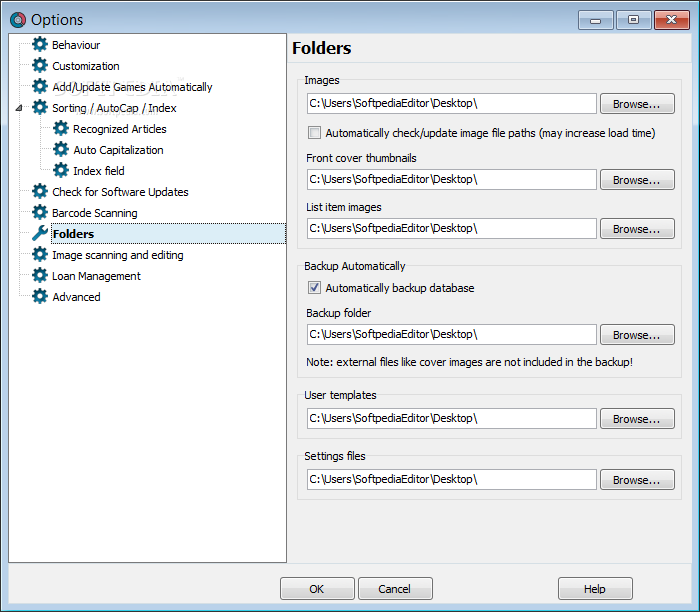Click the gear icon beside Customization
The image size is (700, 612).
point(40,66)
